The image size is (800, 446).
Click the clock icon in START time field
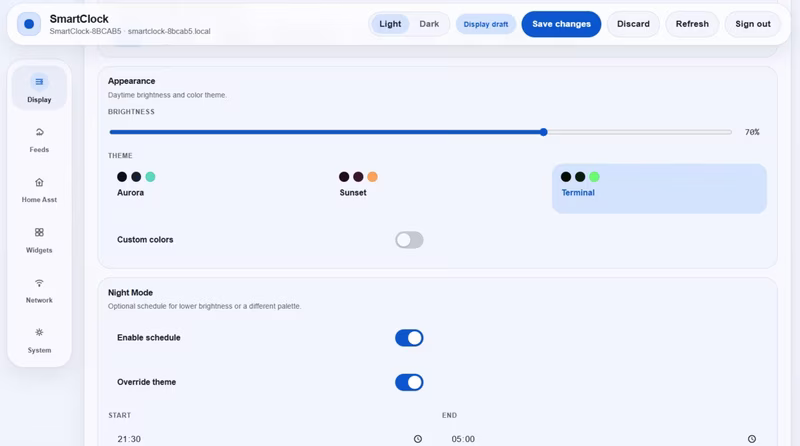click(x=418, y=439)
